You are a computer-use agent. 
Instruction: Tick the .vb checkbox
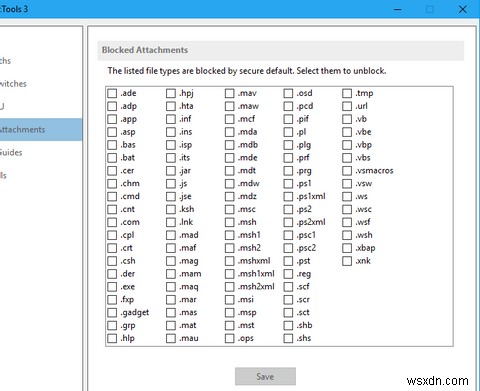click(347, 119)
